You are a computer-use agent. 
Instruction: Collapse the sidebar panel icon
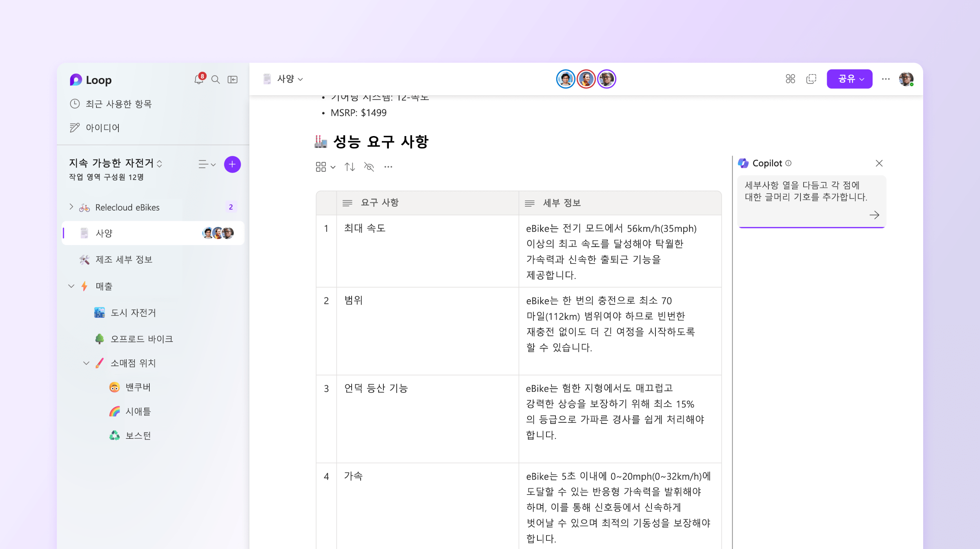point(232,80)
